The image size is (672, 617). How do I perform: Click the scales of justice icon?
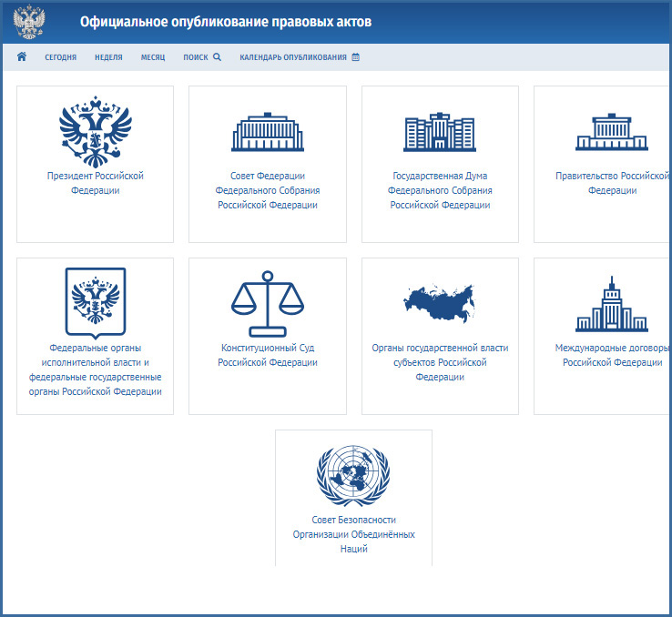[x=268, y=304]
